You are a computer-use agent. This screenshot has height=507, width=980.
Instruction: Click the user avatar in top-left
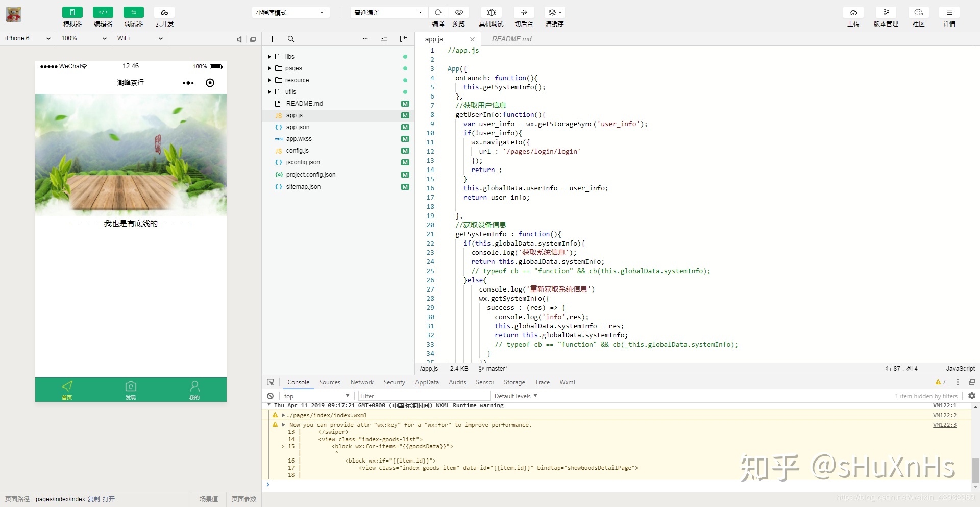click(14, 14)
